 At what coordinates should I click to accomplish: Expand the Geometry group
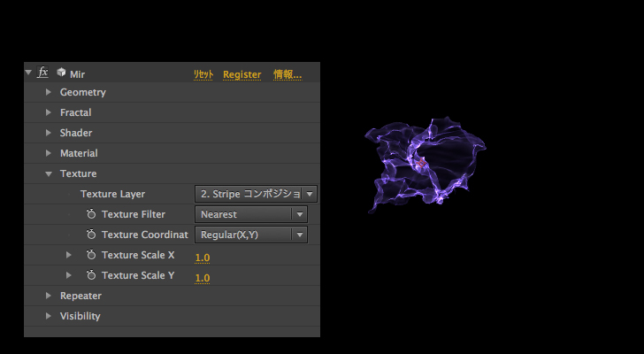[x=49, y=92]
